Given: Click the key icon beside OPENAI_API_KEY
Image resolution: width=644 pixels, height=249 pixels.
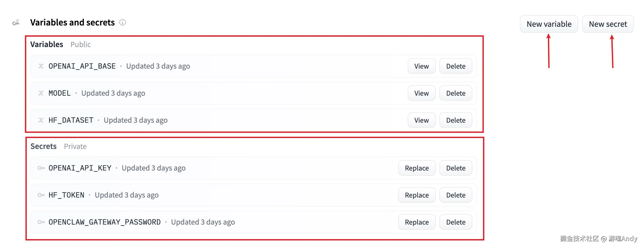Looking at the screenshot, I should tap(41, 168).
